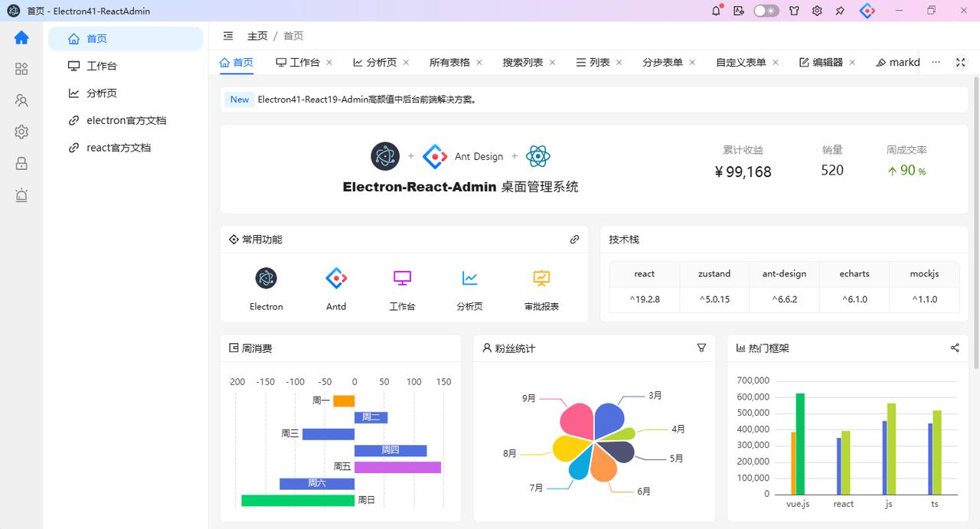This screenshot has height=529, width=980.
Task: Close the 自定义表单 tab
Action: 776,63
